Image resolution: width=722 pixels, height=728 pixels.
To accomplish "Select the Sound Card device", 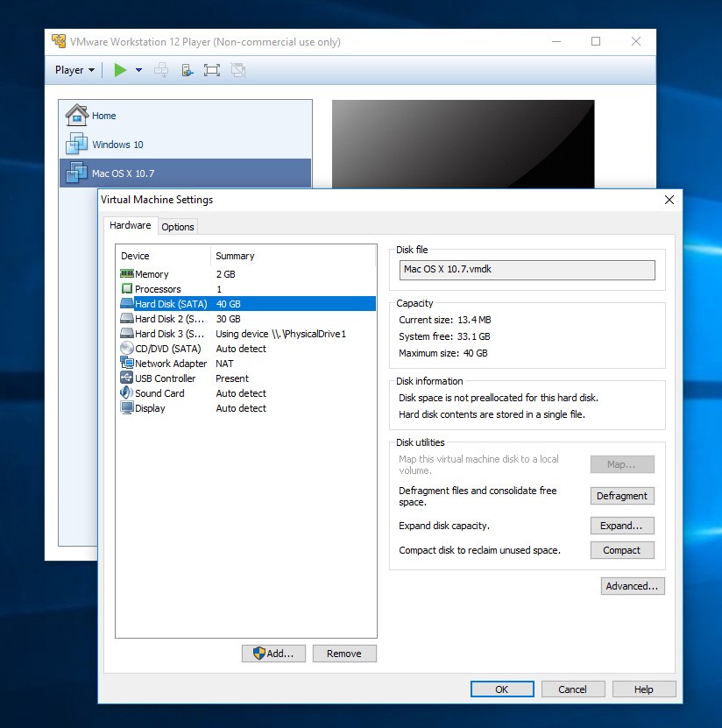I will [159, 393].
